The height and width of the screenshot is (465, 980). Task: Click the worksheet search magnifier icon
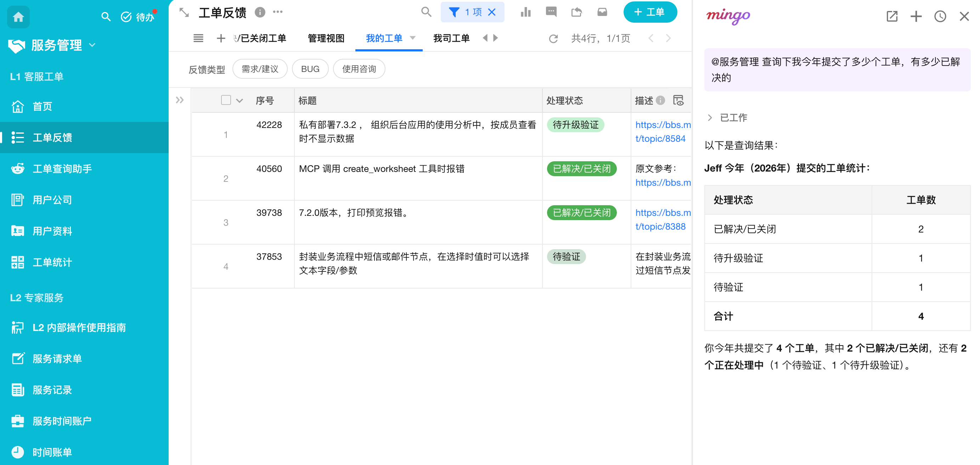click(x=426, y=12)
